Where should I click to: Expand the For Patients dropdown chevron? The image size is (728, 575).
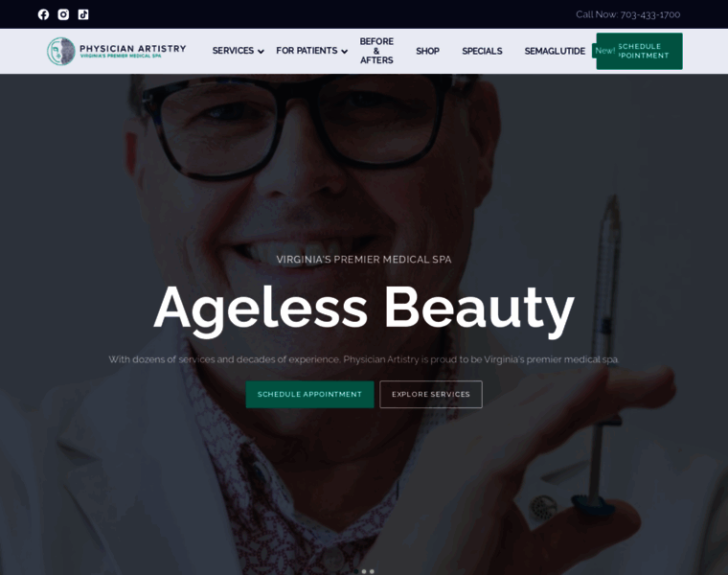tap(344, 52)
